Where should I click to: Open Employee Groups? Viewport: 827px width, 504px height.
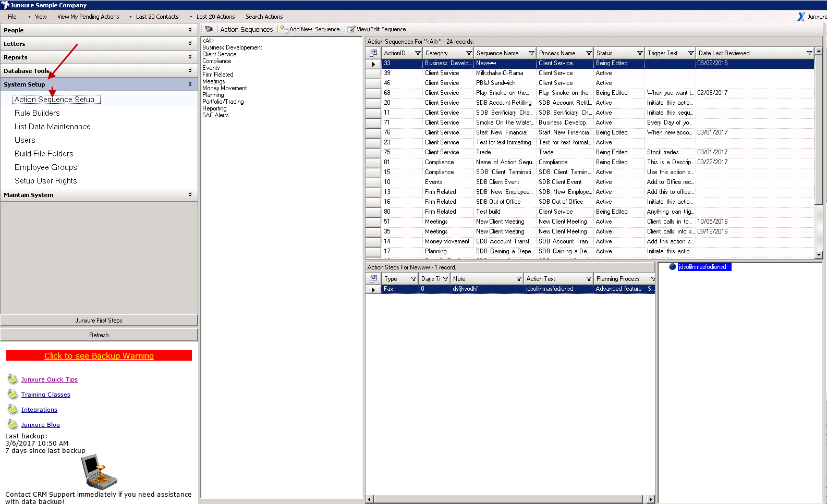46,167
